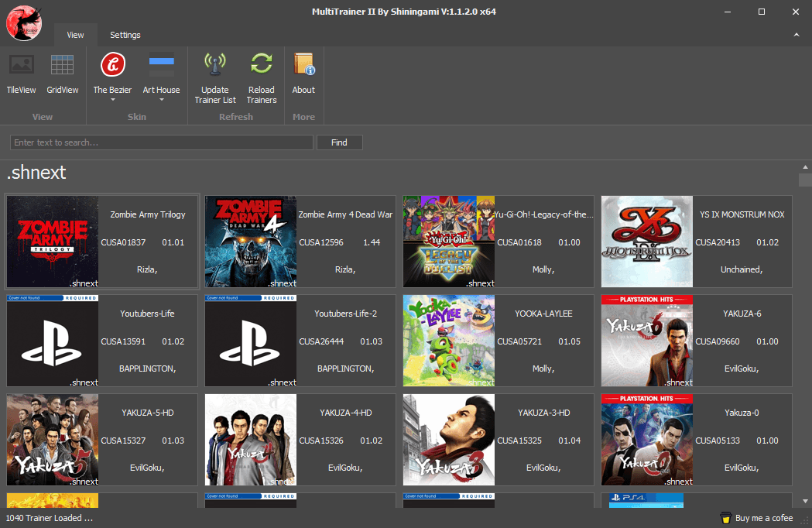Open The Bezier skin dropdown arrow
The image size is (812, 528).
[112, 100]
